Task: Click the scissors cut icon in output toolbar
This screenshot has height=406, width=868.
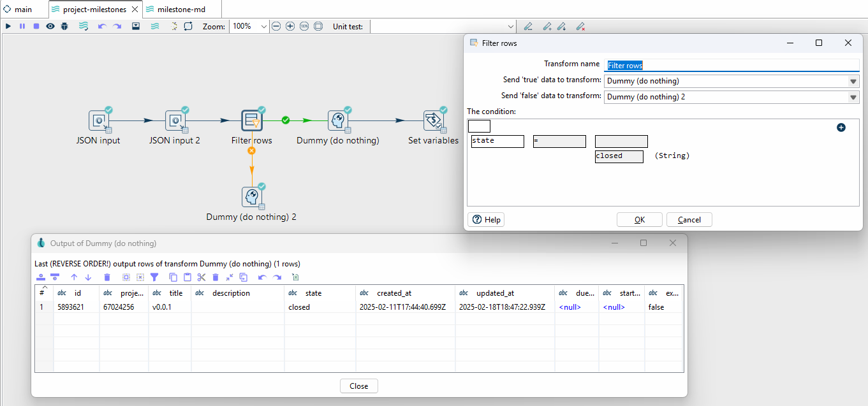Action: coord(202,277)
